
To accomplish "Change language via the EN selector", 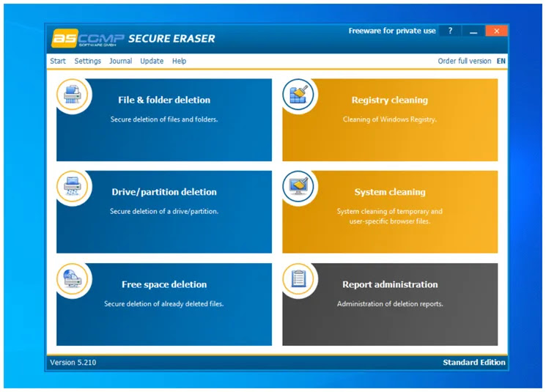I will (501, 61).
